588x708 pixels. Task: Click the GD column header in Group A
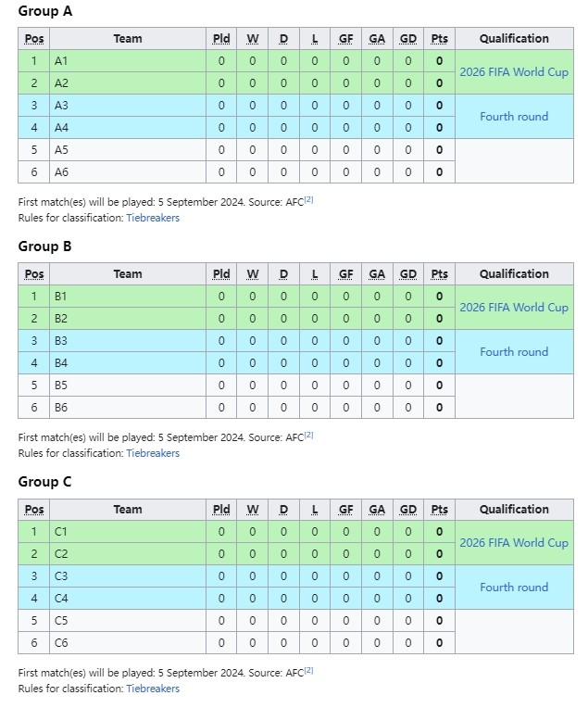(408, 39)
